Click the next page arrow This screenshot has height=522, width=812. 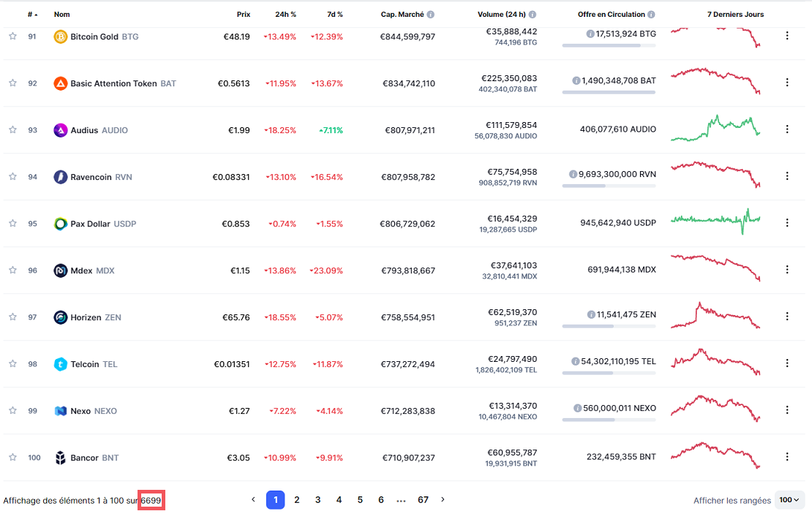click(443, 499)
